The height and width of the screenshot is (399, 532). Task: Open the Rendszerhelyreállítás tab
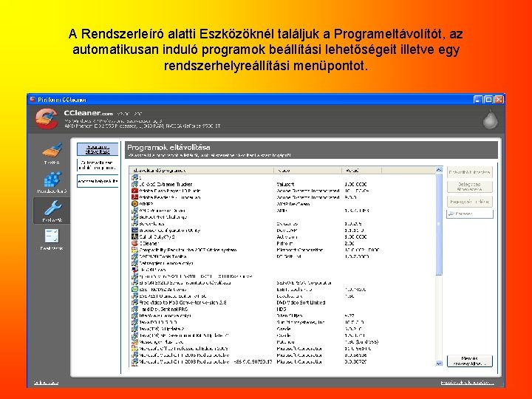(x=98, y=181)
